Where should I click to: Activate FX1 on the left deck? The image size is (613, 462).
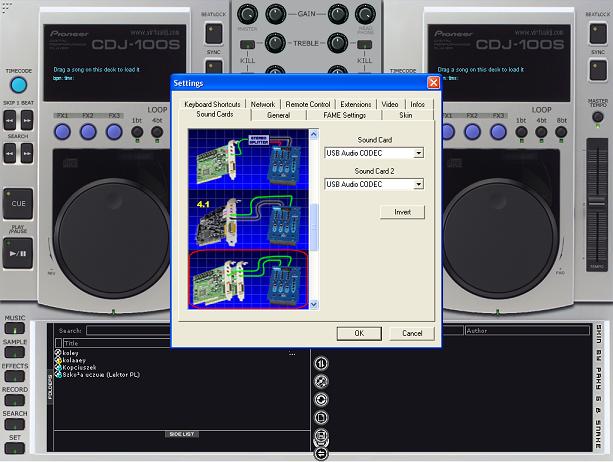tap(63, 132)
